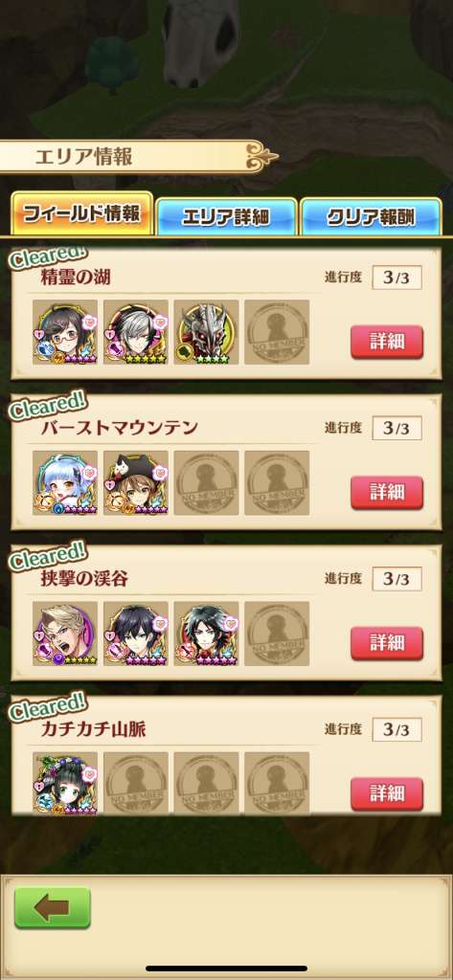Open 詳細 for カチカチ山脈
This screenshot has height=980, width=453.
tap(387, 793)
